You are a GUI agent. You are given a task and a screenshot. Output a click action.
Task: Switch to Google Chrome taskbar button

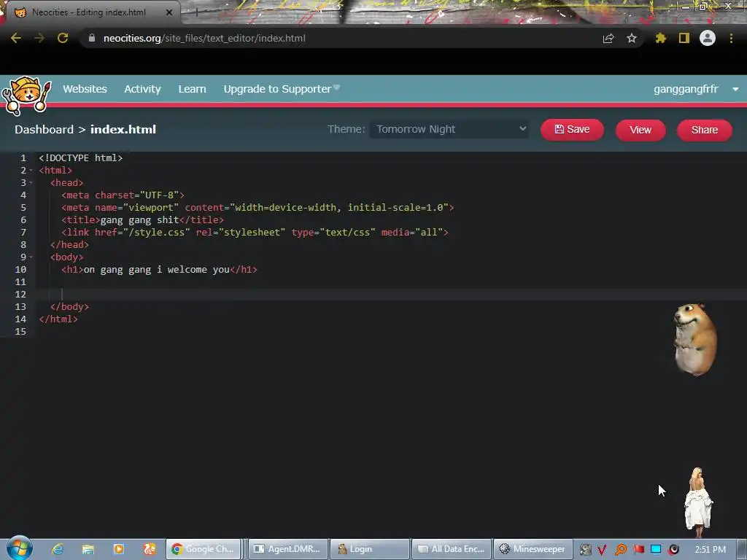203,549
